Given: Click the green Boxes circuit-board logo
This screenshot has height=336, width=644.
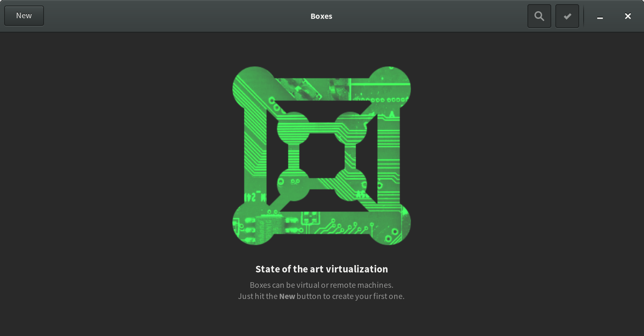Looking at the screenshot, I should (x=322, y=156).
